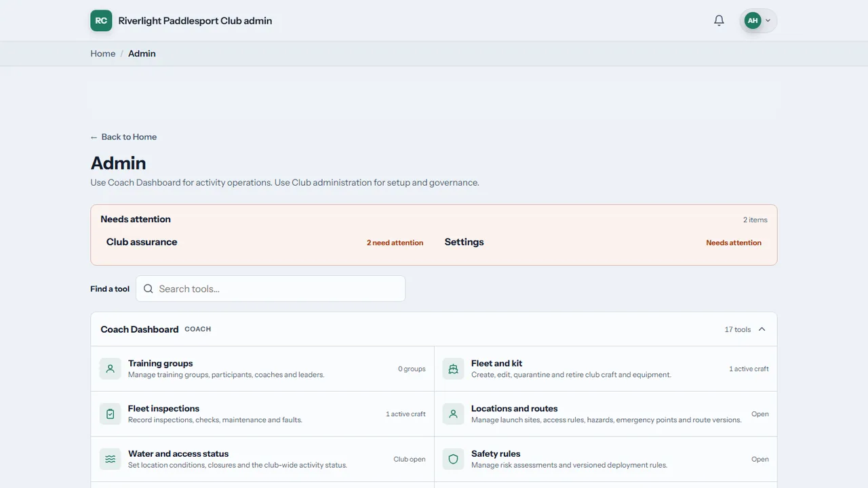Open Club assurance attention item
This screenshot has height=488, width=868.
264,242
